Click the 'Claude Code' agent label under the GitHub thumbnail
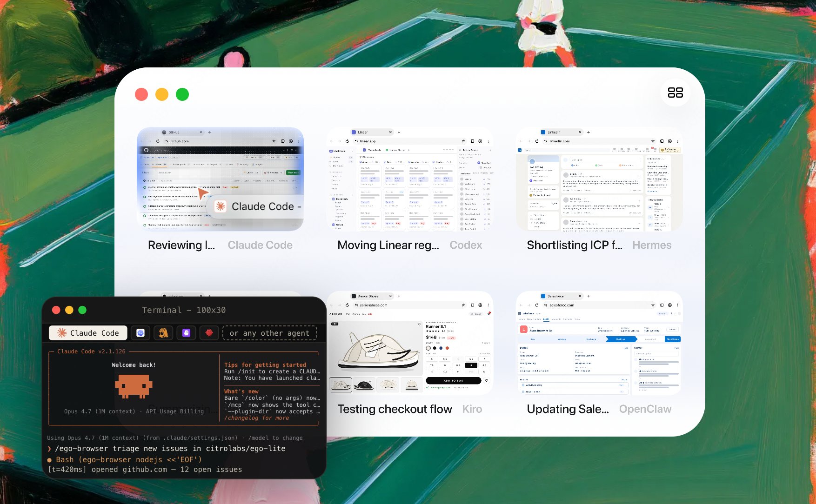This screenshot has width=816, height=504. [x=260, y=245]
